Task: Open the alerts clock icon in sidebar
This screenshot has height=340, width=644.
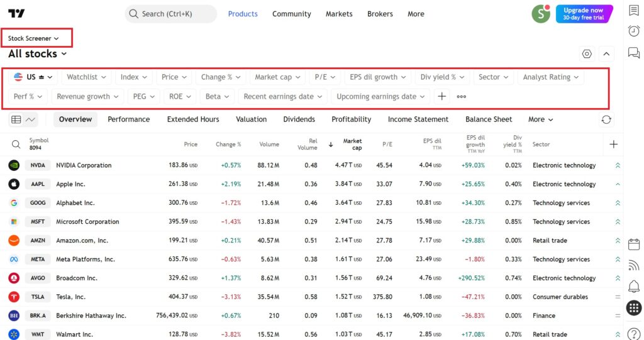Action: [x=633, y=31]
